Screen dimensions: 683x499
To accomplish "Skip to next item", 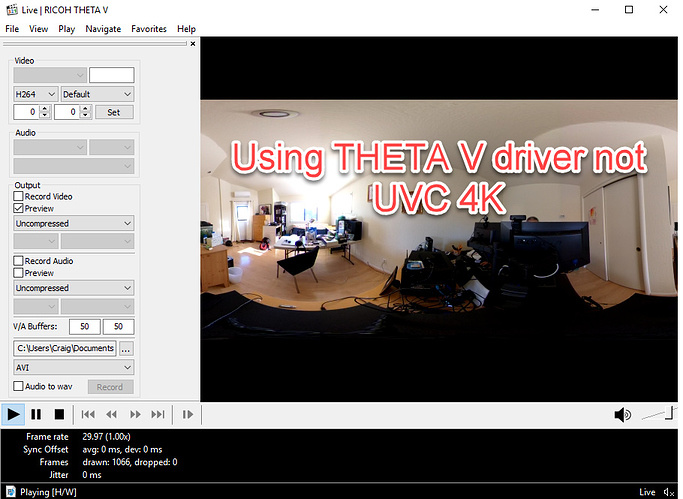I will (158, 415).
